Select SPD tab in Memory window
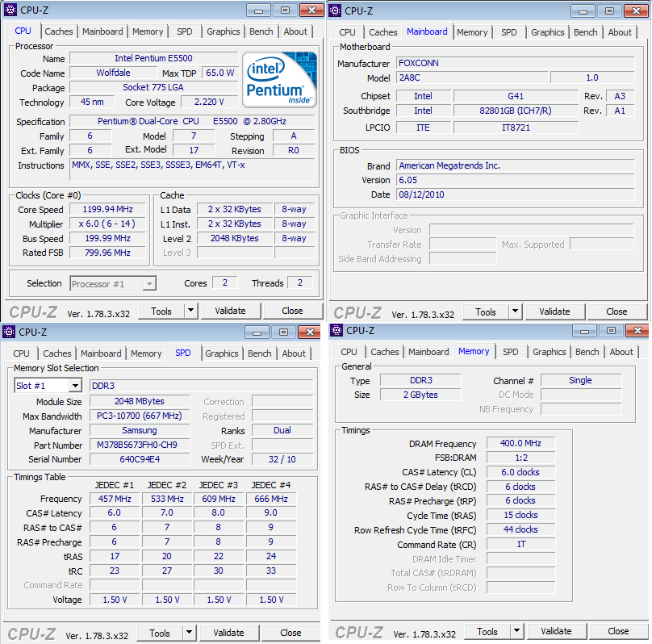This screenshot has width=652, height=644. click(x=510, y=352)
